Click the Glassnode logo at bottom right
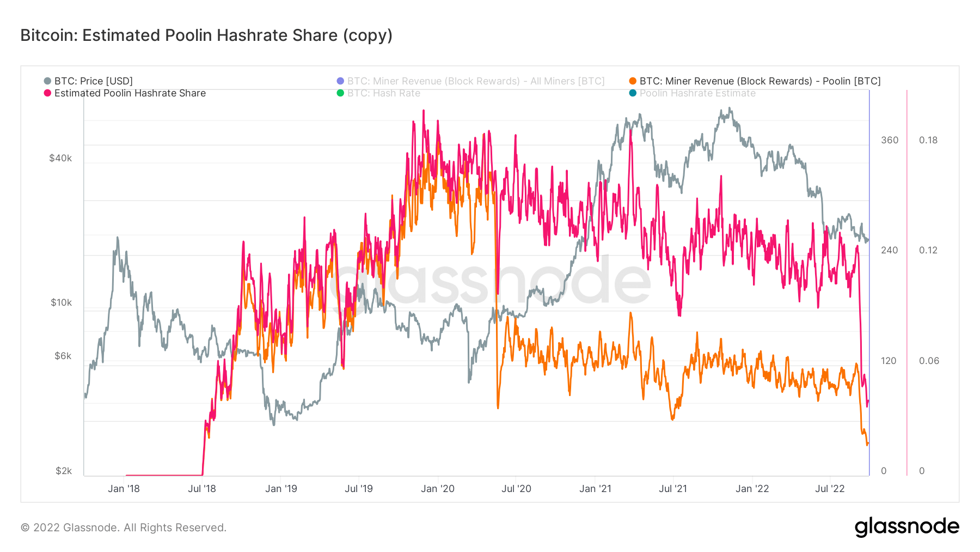This screenshot has height=552, width=980. 906,527
